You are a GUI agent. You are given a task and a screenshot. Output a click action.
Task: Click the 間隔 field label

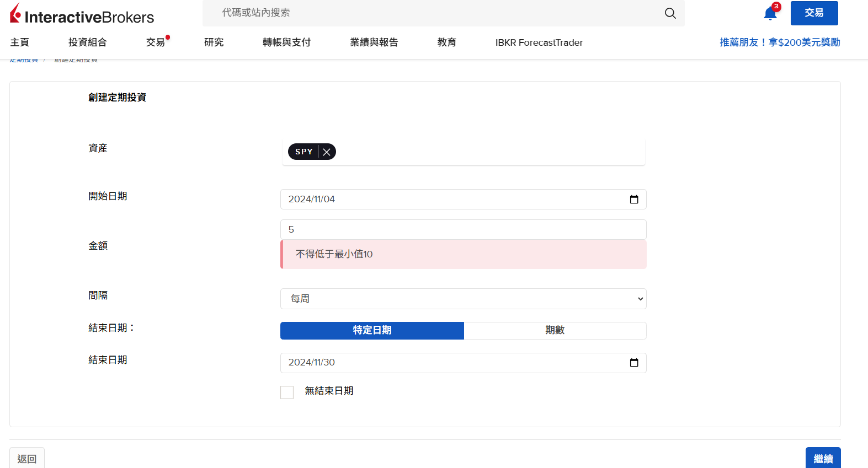pos(98,295)
